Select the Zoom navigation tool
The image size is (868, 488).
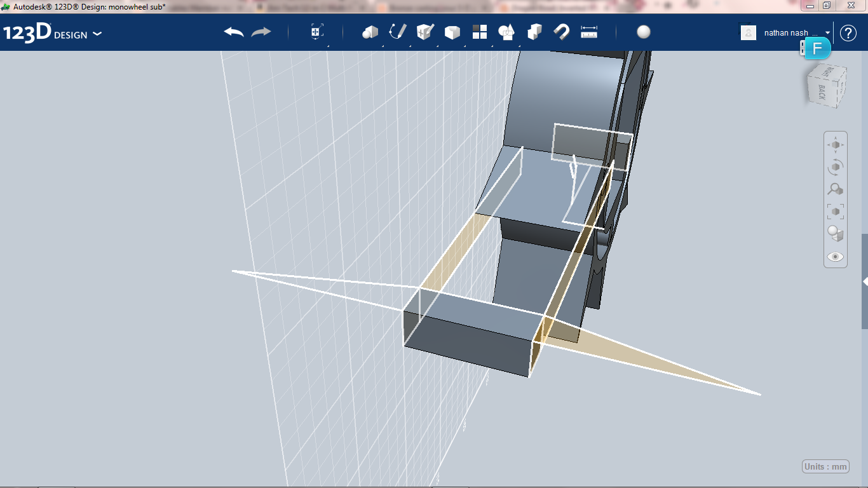click(x=836, y=189)
